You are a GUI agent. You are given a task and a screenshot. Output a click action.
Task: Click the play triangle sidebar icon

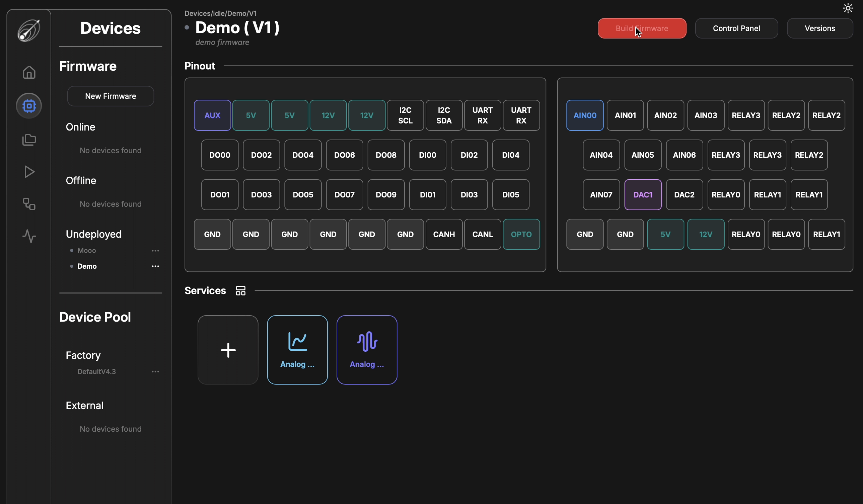click(29, 172)
